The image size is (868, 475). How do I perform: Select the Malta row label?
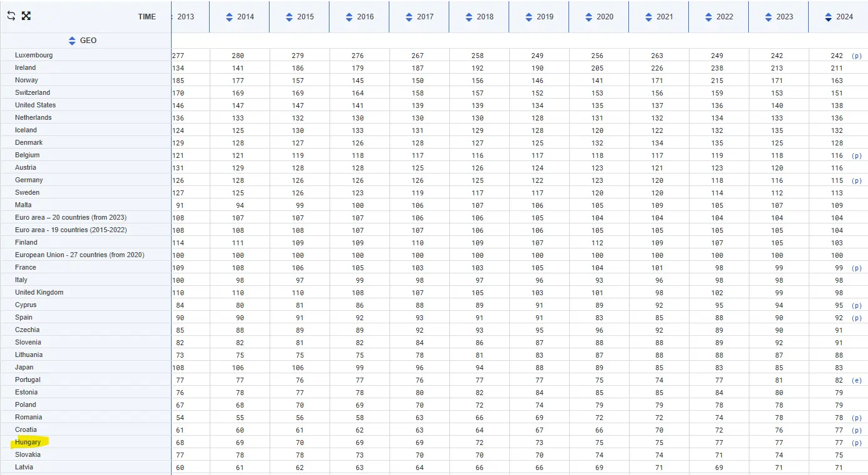(23, 205)
